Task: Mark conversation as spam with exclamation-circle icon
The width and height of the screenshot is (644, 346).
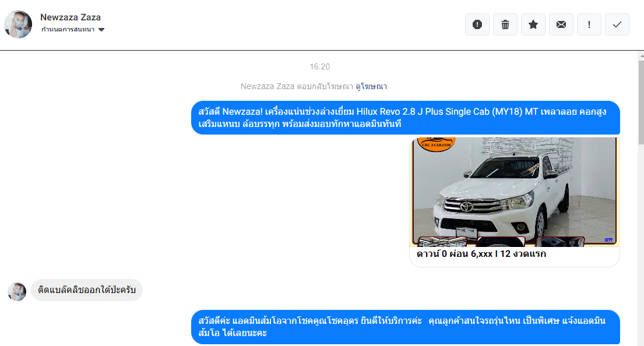Action: click(x=477, y=24)
